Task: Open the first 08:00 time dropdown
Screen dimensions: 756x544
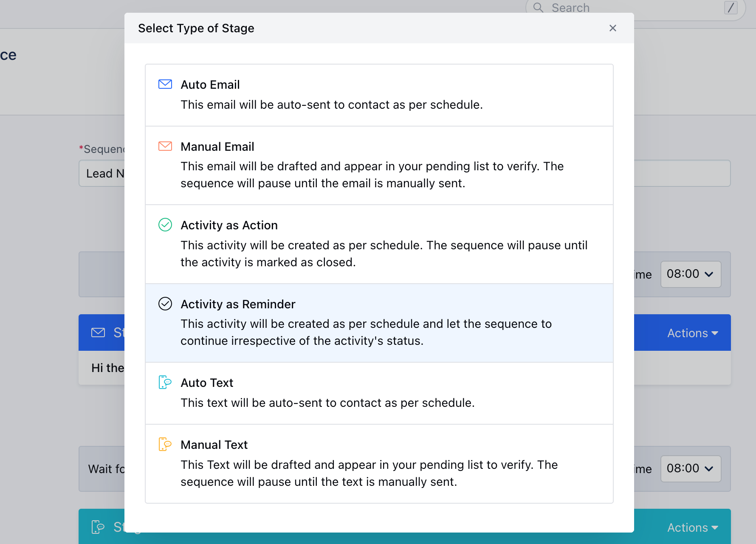Action: pyautogui.click(x=691, y=274)
